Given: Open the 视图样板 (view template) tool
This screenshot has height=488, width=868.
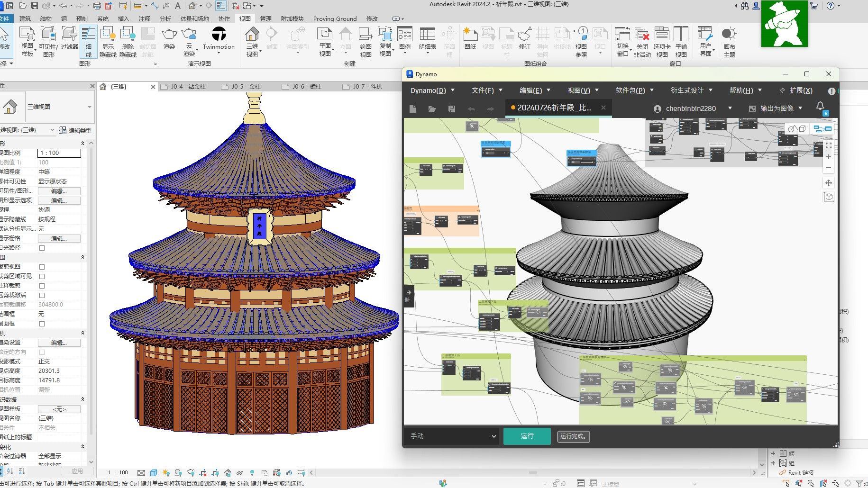Looking at the screenshot, I should click(27, 42).
